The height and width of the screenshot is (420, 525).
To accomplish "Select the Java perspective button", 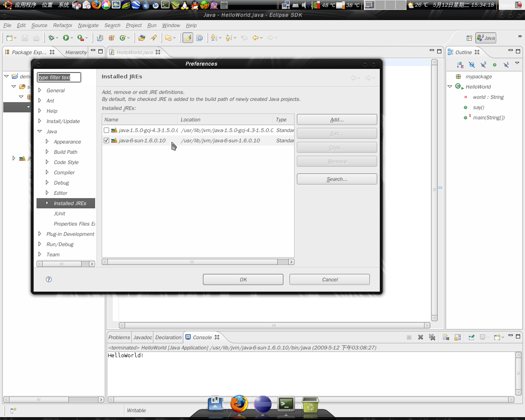I will point(486,38).
